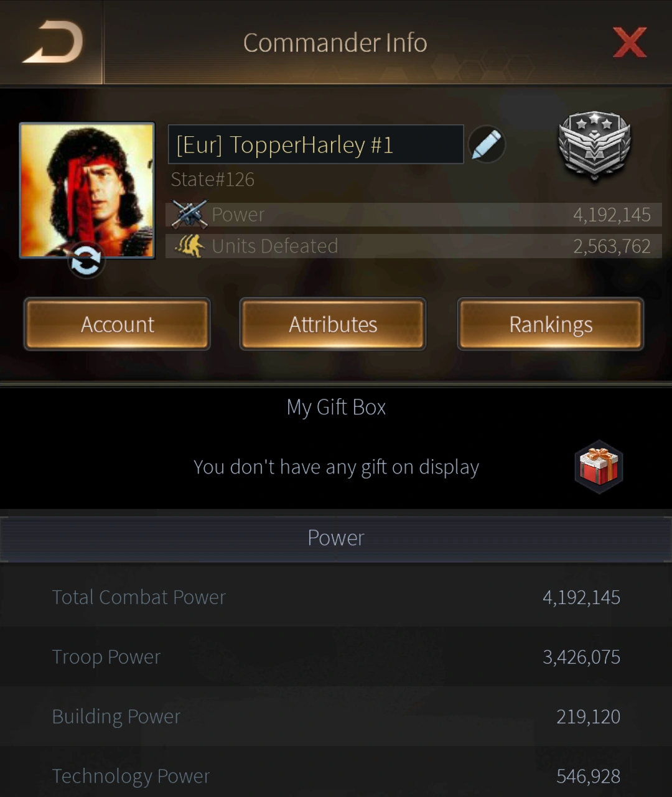Open the Rankings button
672x797 pixels.
coord(551,324)
